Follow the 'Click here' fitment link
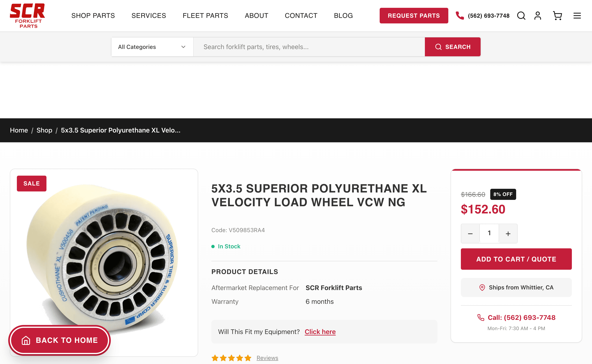The height and width of the screenshot is (364, 592). [x=320, y=332]
